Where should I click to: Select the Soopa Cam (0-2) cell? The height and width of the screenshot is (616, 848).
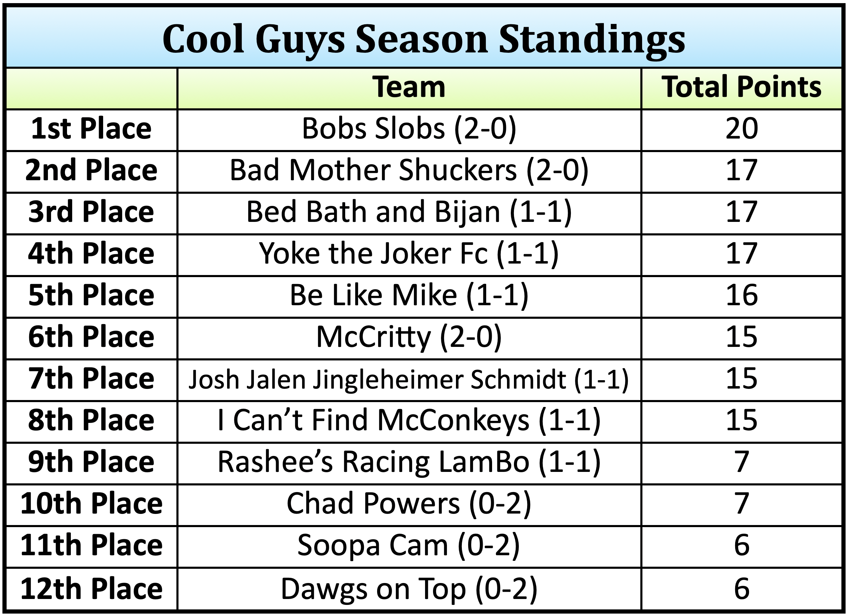(x=409, y=546)
